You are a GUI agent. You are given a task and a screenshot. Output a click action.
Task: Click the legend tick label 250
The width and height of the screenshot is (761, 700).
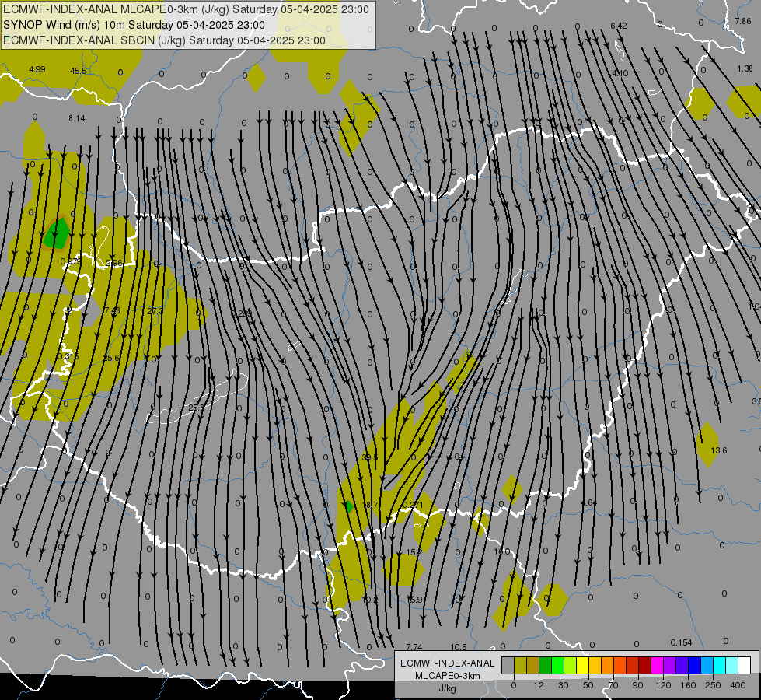pyautogui.click(x=713, y=685)
